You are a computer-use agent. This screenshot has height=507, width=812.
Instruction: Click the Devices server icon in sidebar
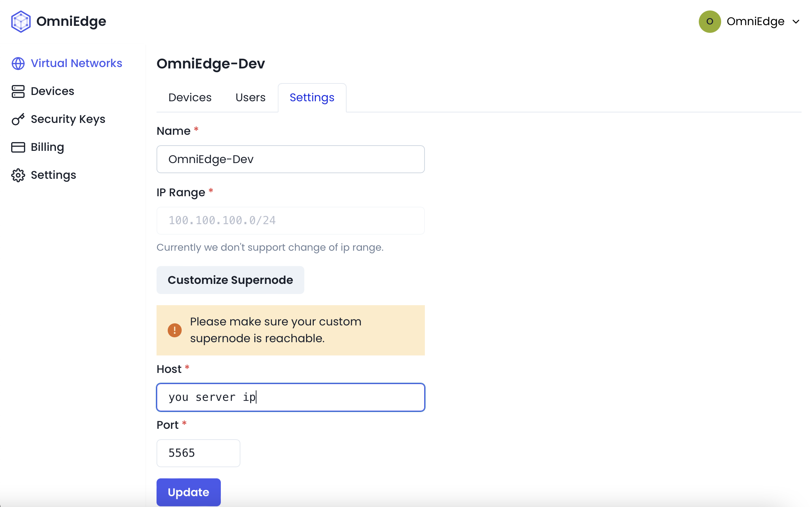18,91
